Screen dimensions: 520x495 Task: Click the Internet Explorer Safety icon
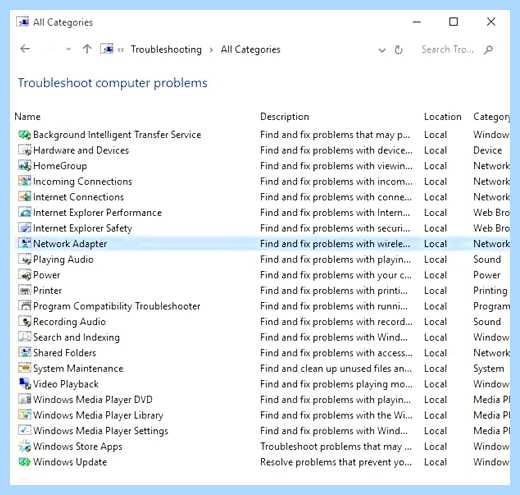24,228
